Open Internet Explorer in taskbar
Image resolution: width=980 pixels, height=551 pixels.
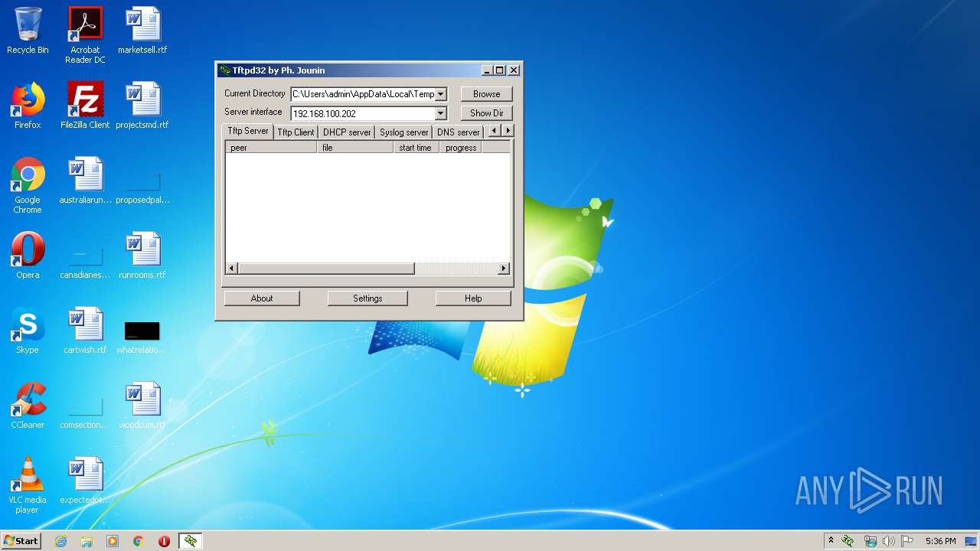tap(61, 541)
